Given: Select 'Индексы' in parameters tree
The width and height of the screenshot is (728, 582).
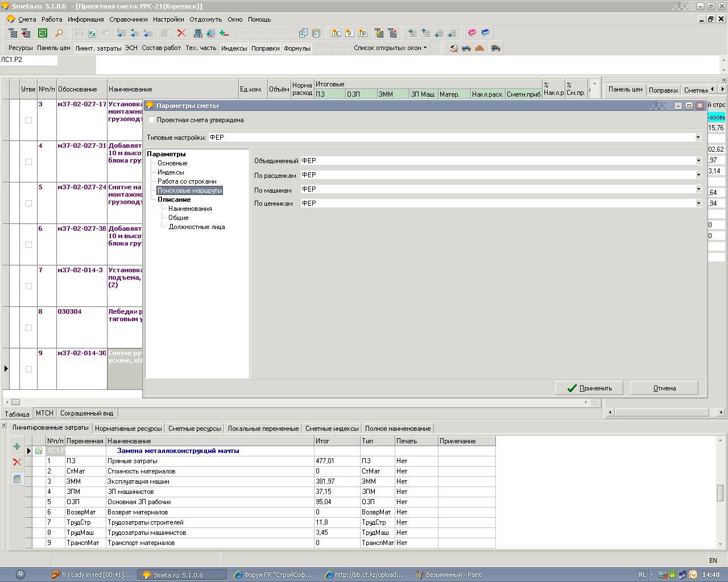Looking at the screenshot, I should tap(171, 172).
